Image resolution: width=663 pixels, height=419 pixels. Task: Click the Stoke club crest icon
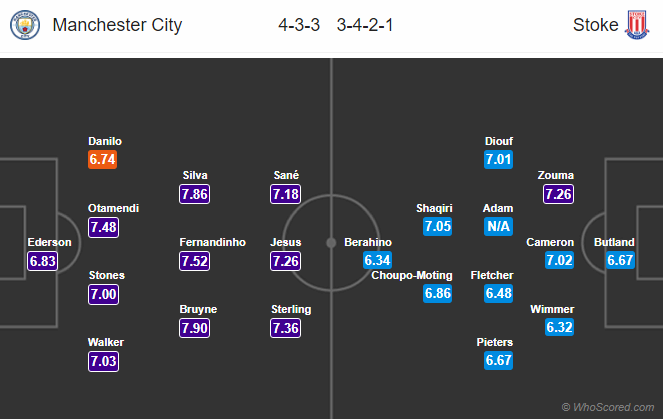coord(637,25)
